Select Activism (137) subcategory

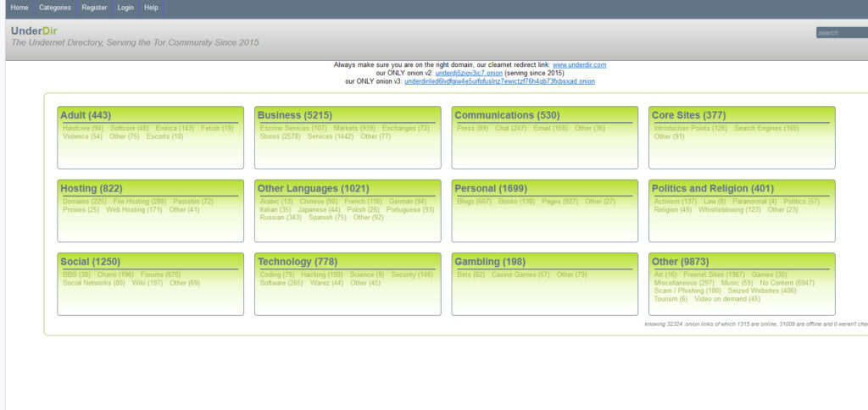[x=676, y=202]
